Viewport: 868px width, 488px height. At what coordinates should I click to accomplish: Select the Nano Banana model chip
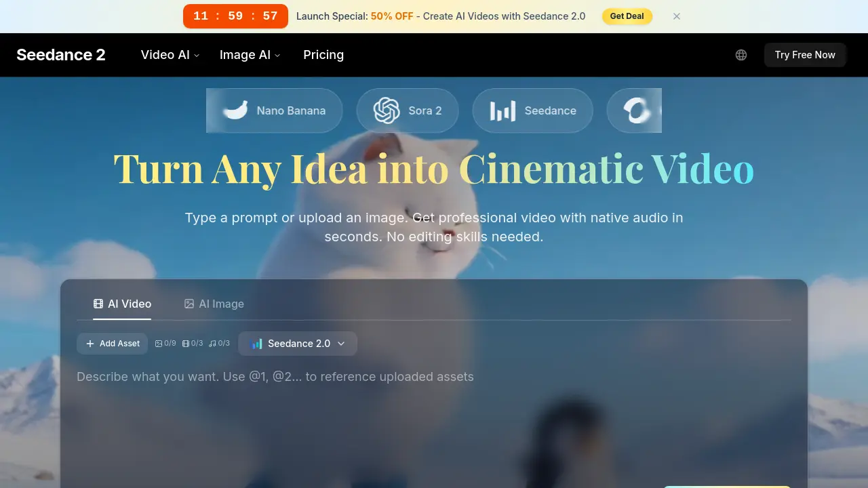point(275,110)
